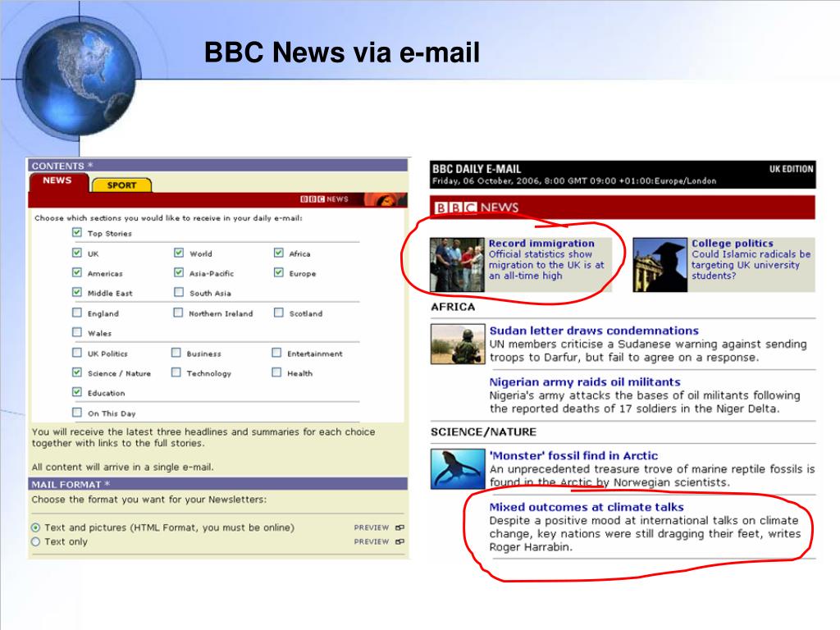Open the Record immigration headline
Viewport: 840px width, 630px height.
click(x=541, y=243)
